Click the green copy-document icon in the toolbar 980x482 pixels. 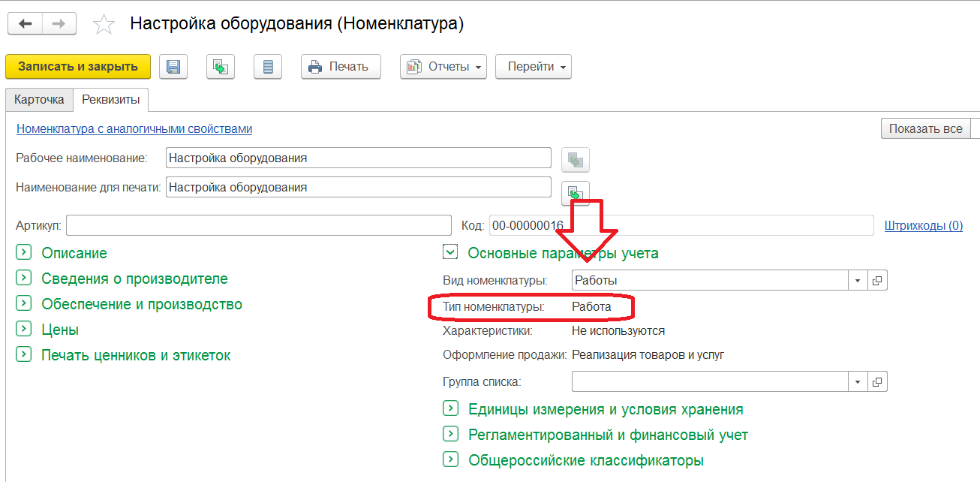click(x=221, y=66)
